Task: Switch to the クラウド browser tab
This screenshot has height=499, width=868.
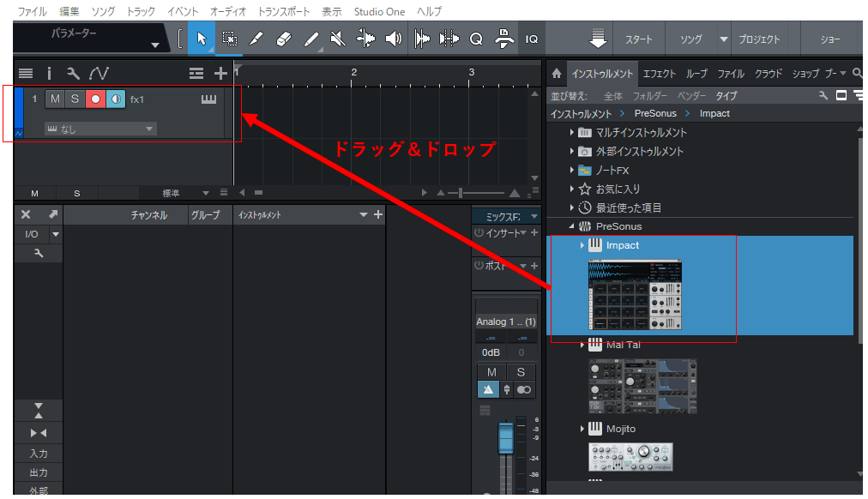Action: (x=769, y=74)
